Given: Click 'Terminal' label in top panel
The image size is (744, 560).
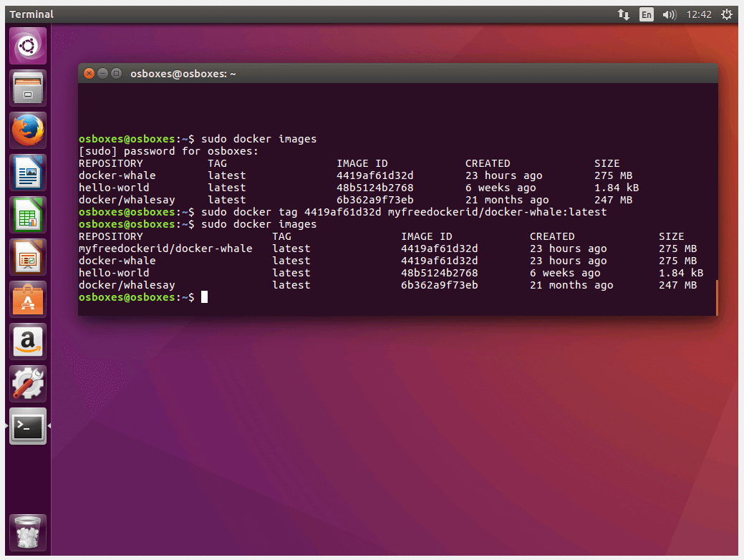Looking at the screenshot, I should click(32, 15).
